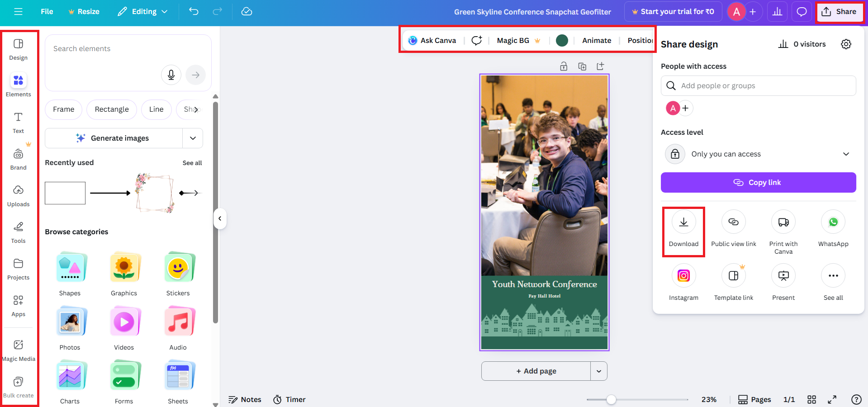This screenshot has width=868, height=407.
Task: Open the Elements panel in sidebar
Action: [x=18, y=86]
